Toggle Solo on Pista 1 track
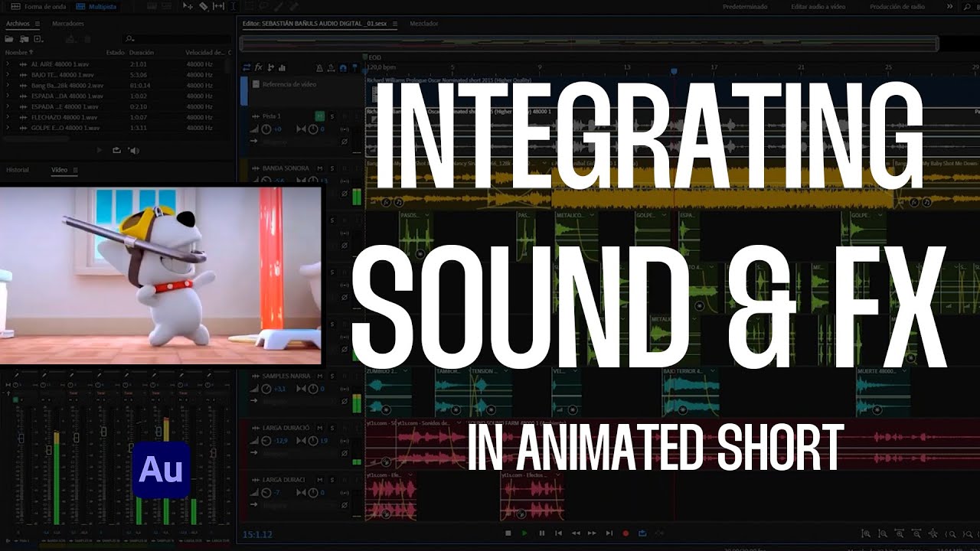980x551 pixels. [332, 116]
